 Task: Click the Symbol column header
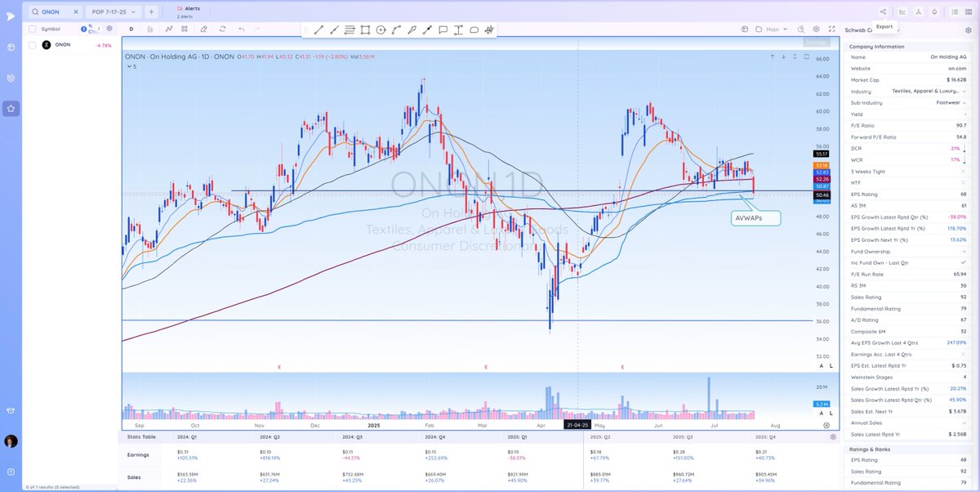tap(51, 29)
